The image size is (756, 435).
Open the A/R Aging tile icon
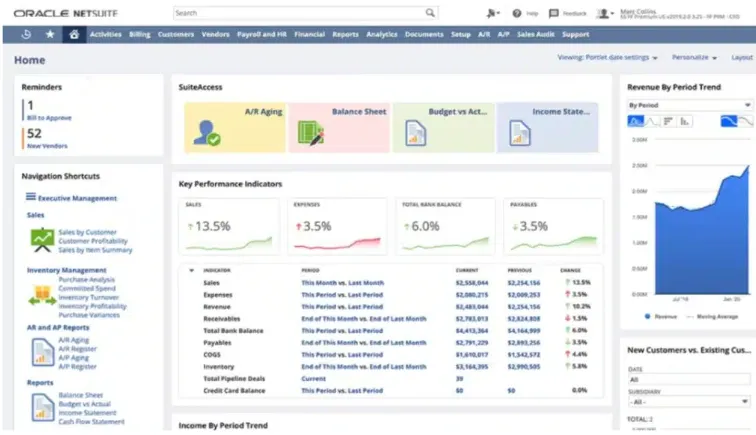click(207, 133)
